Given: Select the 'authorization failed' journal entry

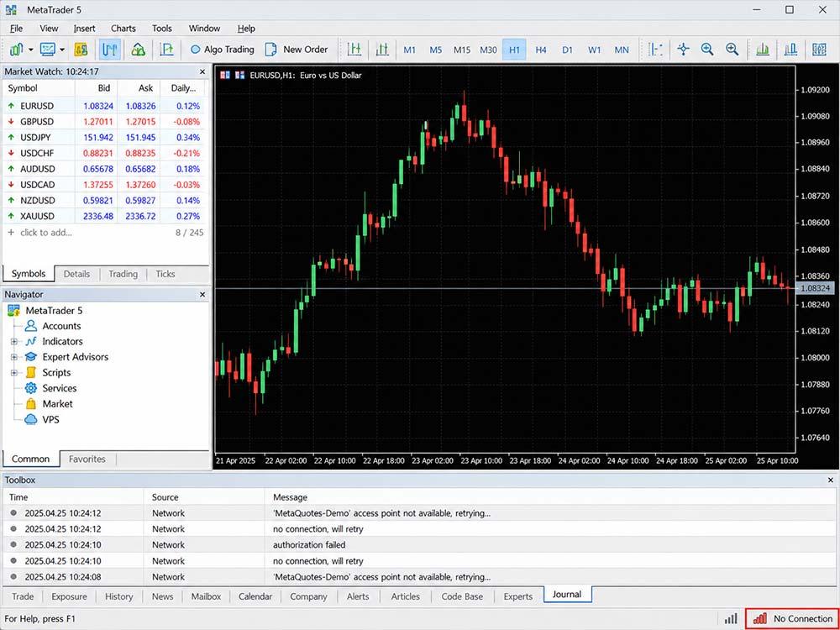Looking at the screenshot, I should point(419,545).
